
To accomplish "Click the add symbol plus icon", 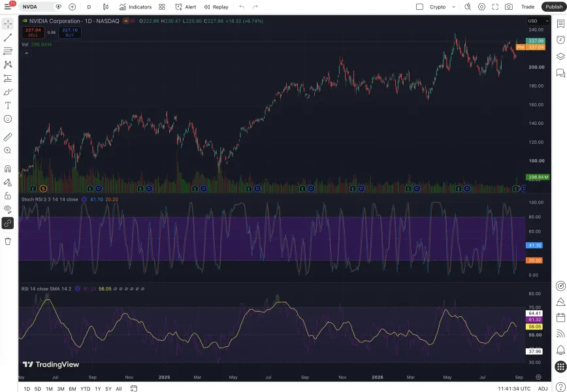I will pos(72,7).
